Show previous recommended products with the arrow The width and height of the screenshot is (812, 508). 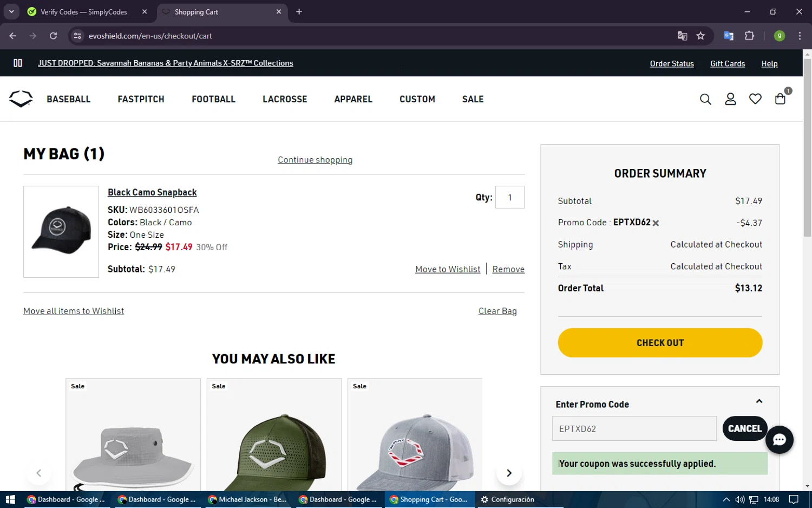[x=38, y=473]
